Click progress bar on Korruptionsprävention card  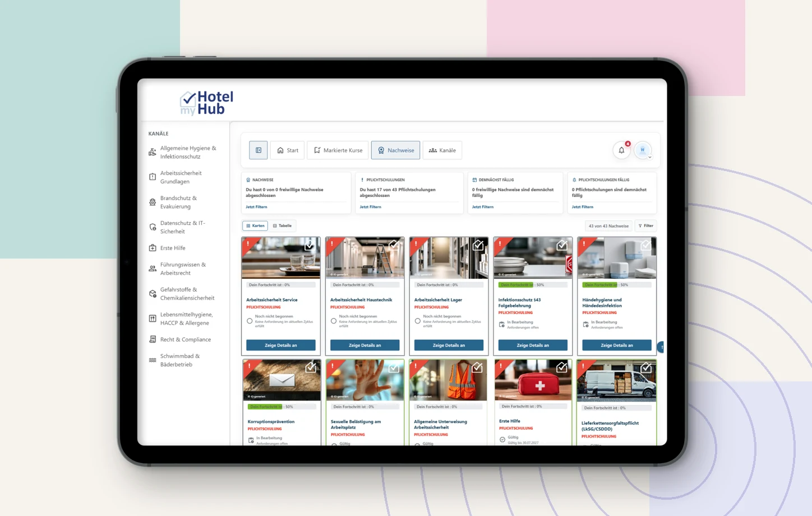click(x=282, y=407)
